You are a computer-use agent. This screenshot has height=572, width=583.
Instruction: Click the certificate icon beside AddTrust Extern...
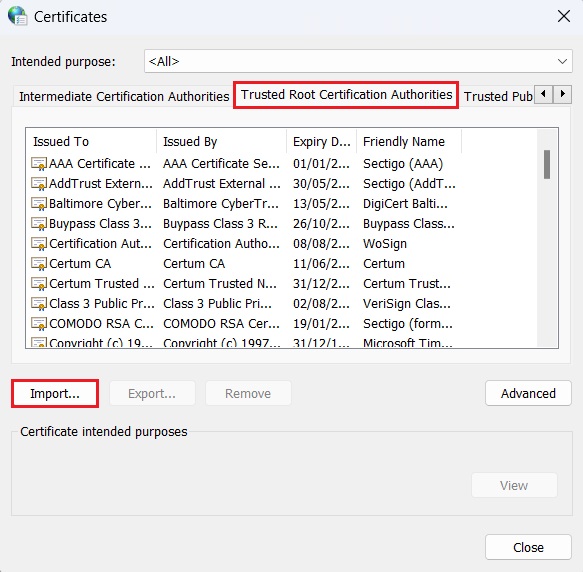coord(39,184)
